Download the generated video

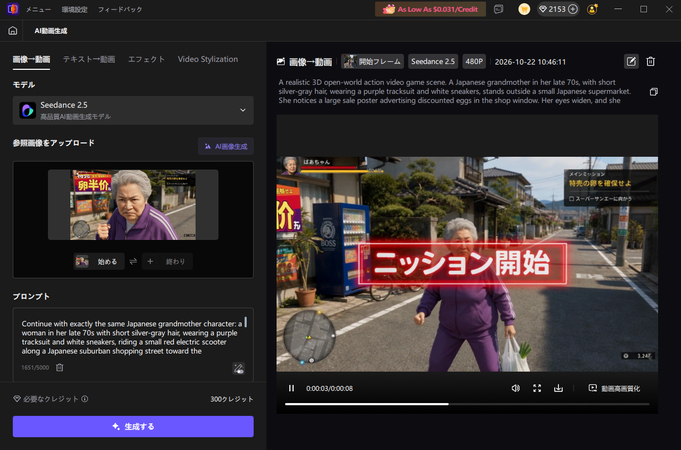tap(558, 388)
